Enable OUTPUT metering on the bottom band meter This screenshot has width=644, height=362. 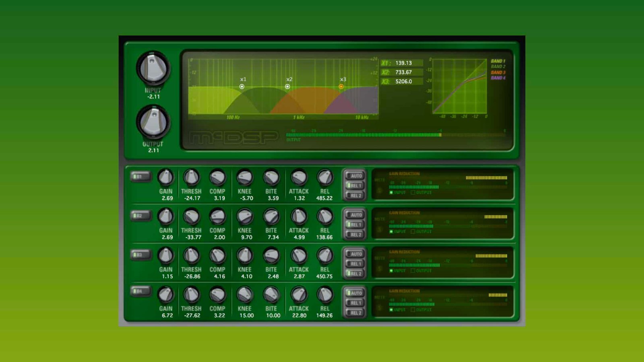coord(413,311)
